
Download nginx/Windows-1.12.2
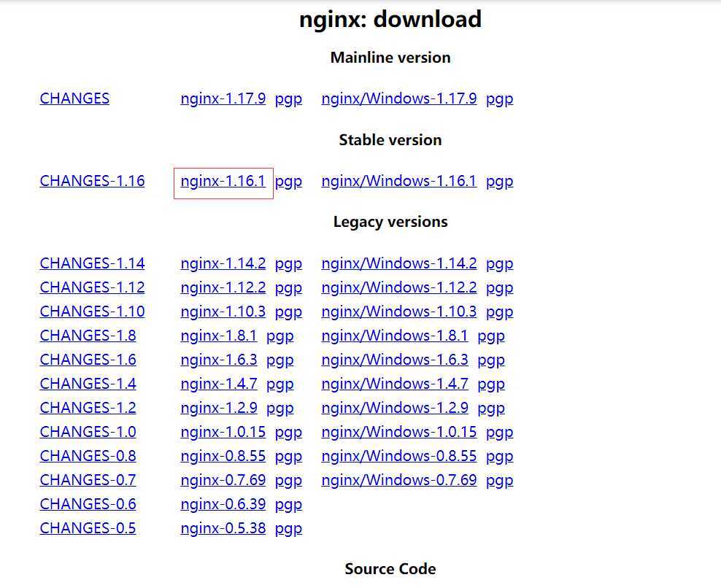(x=398, y=287)
